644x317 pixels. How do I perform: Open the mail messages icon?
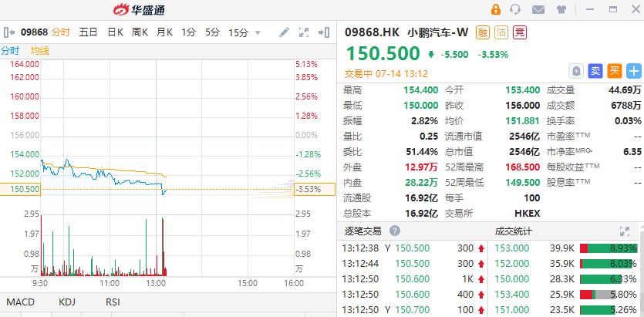(538, 9)
